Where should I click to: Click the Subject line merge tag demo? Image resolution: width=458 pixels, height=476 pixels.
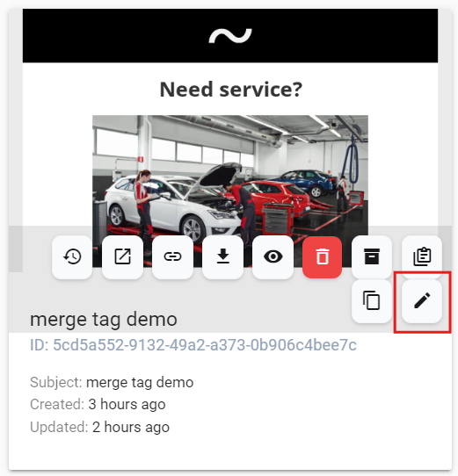112,383
